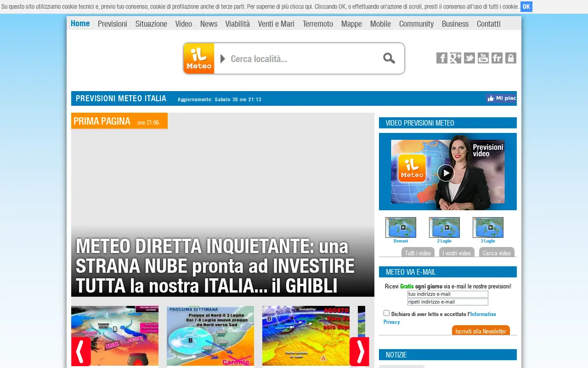Open the Community menu item
Viewport: 588px width, 368px height.
[416, 24]
